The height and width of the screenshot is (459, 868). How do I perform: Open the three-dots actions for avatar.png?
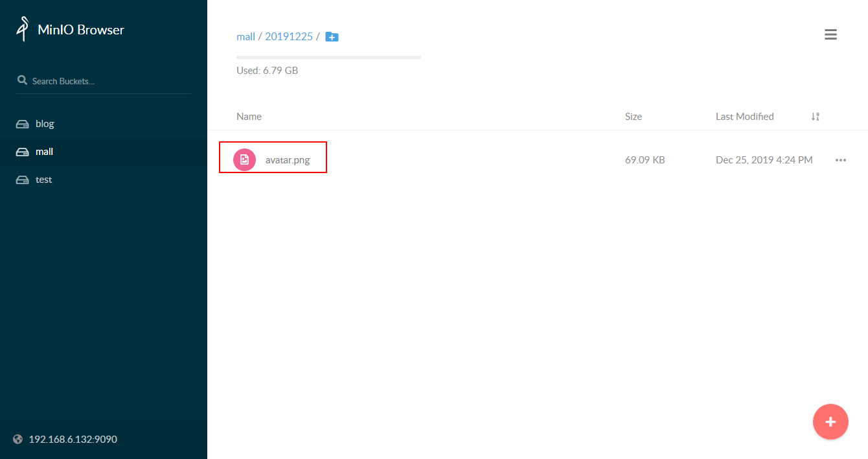coord(841,160)
